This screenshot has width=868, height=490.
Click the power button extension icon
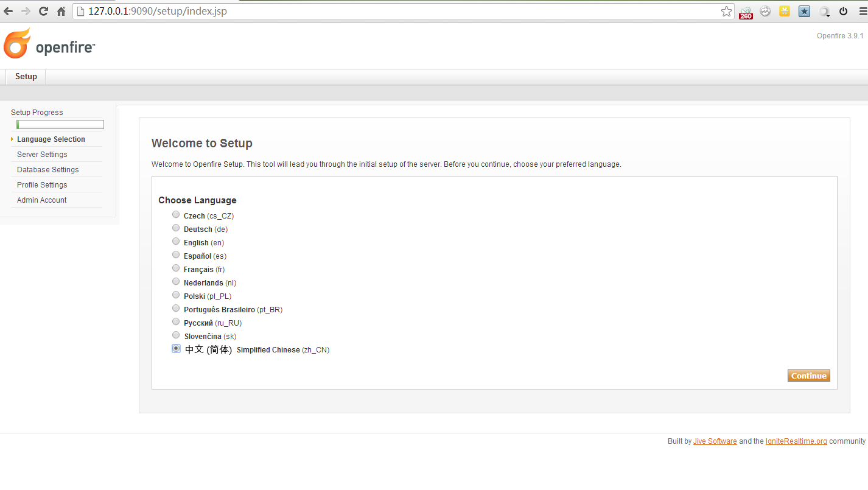843,11
